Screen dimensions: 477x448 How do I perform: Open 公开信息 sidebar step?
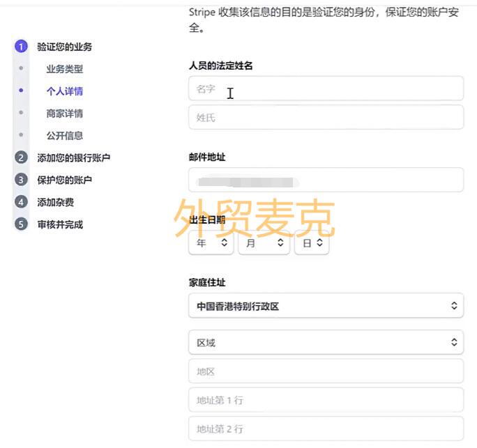click(65, 136)
